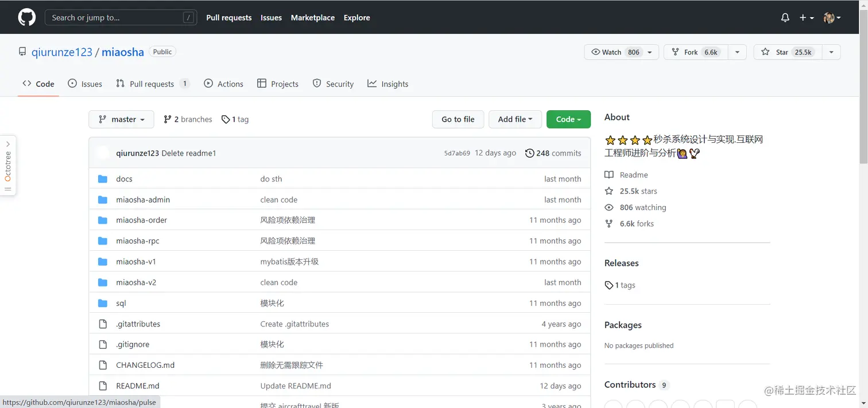Open the .gitignore file
This screenshot has height=408, width=868.
(x=131, y=344)
